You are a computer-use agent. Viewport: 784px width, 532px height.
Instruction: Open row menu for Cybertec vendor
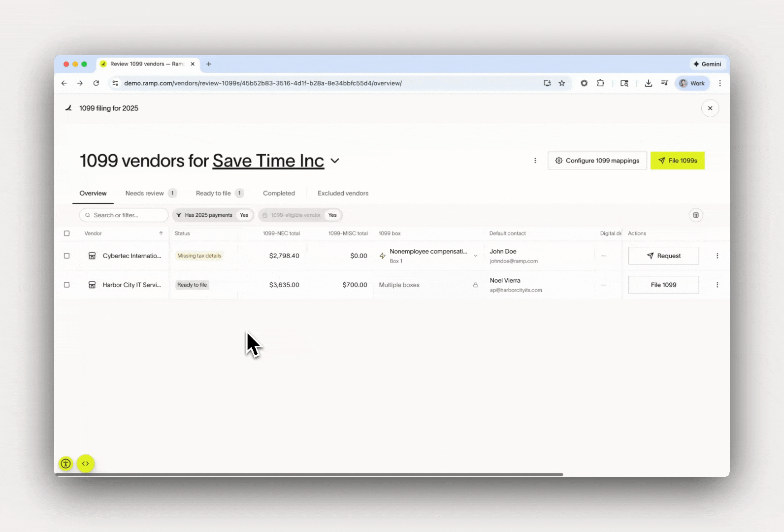[717, 256]
